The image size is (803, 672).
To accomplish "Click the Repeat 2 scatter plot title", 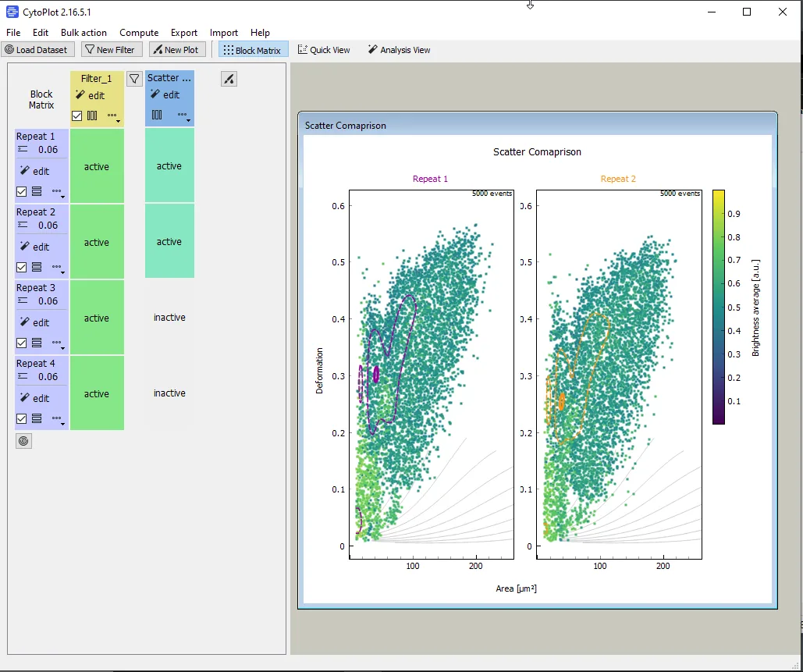I will (618, 179).
